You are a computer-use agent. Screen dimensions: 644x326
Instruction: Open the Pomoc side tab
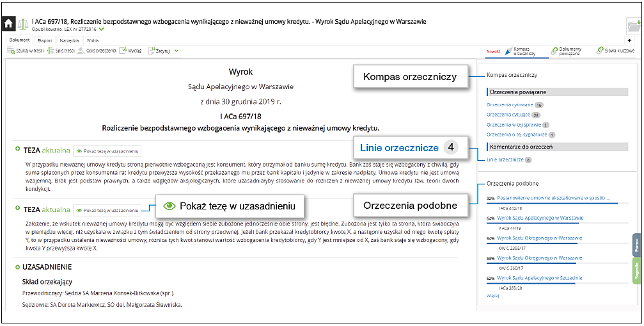[636, 245]
